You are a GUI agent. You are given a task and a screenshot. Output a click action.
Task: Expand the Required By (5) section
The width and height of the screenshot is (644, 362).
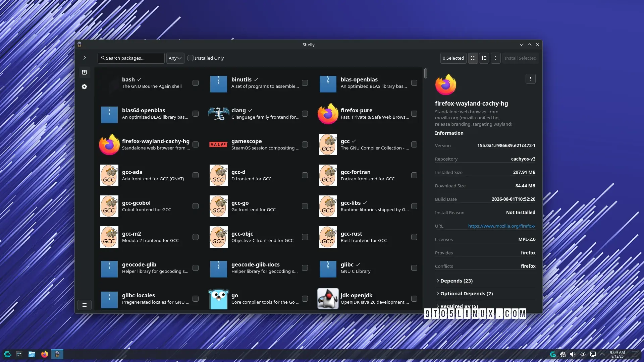click(x=485, y=306)
